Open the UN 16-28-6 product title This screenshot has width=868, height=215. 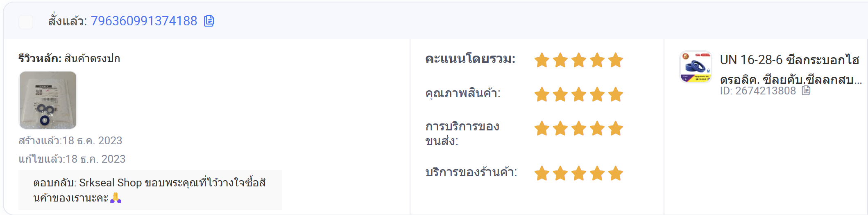pos(791,69)
